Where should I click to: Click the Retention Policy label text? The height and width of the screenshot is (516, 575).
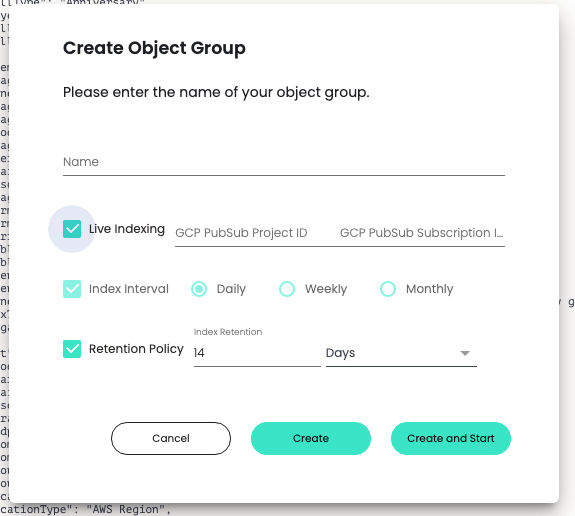coord(136,349)
